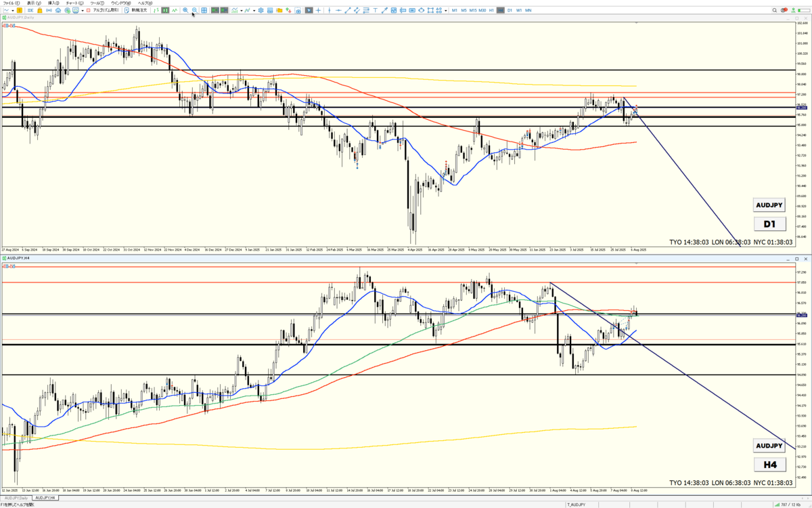Take a chart screenshot with camera icon
The width and height of the screenshot is (812, 508).
pyautogui.click(x=298, y=11)
